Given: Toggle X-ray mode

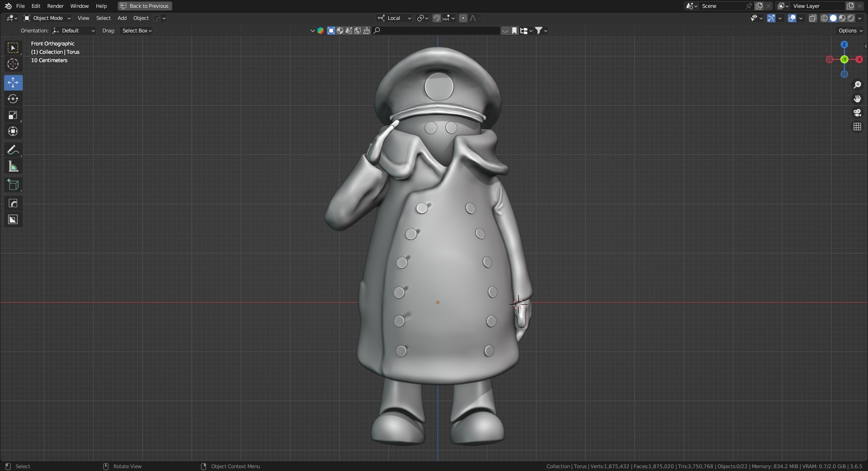Looking at the screenshot, I should pyautogui.click(x=813, y=18).
